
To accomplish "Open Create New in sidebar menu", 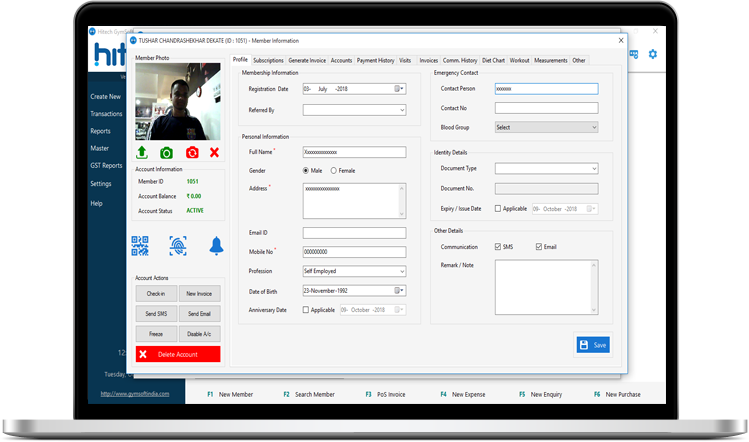I will [106, 97].
